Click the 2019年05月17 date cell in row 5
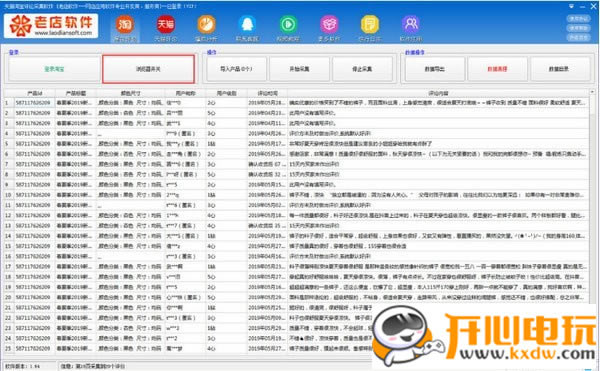This screenshot has height=371, width=600. coord(267,144)
